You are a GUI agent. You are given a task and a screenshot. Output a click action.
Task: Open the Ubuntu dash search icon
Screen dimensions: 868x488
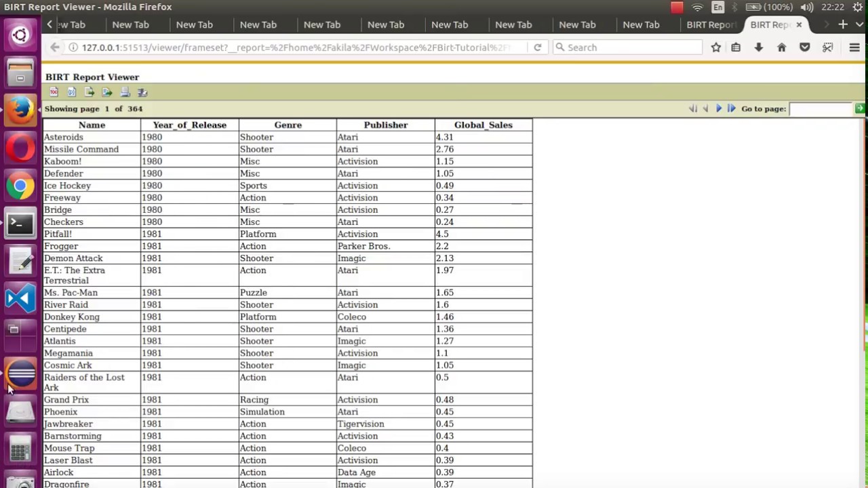tap(20, 35)
